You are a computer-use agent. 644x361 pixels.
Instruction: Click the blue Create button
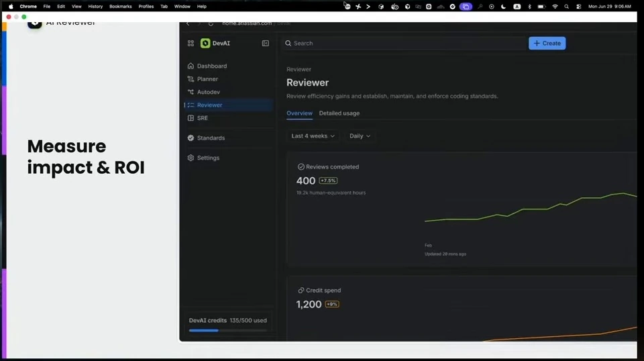click(547, 43)
